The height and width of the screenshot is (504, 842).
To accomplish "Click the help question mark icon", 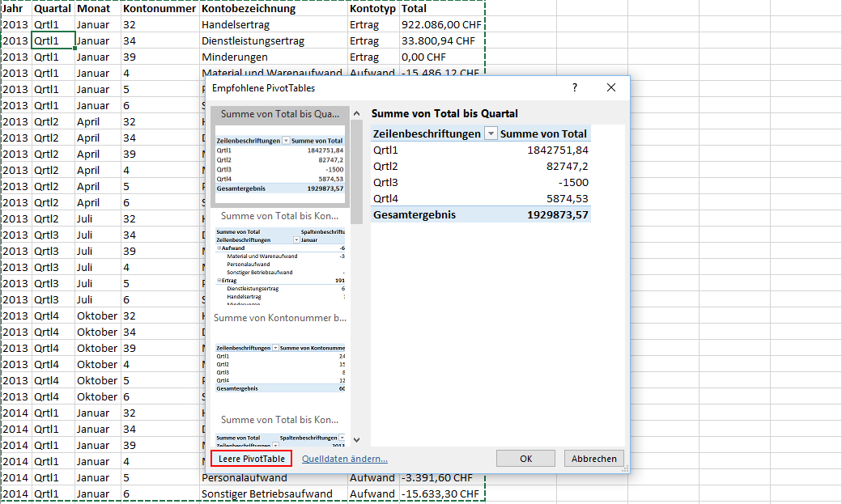I will point(575,87).
